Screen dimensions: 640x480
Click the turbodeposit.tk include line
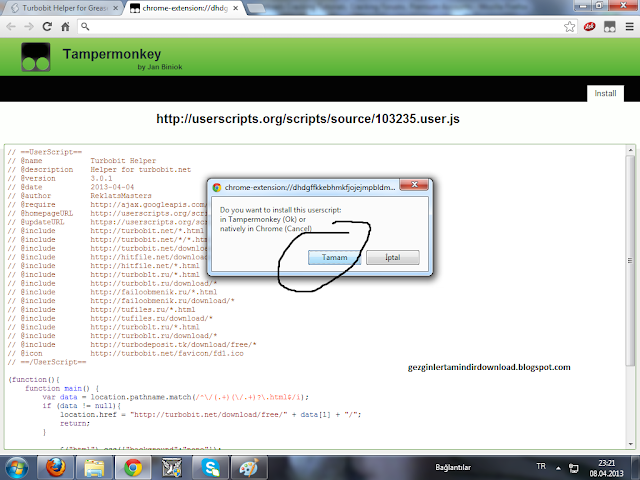tap(132, 344)
